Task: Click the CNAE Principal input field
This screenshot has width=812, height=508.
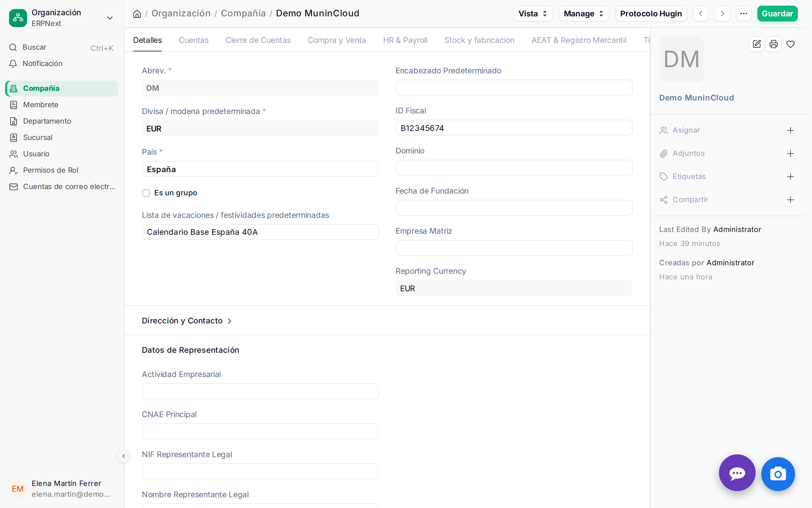Action: click(x=261, y=432)
